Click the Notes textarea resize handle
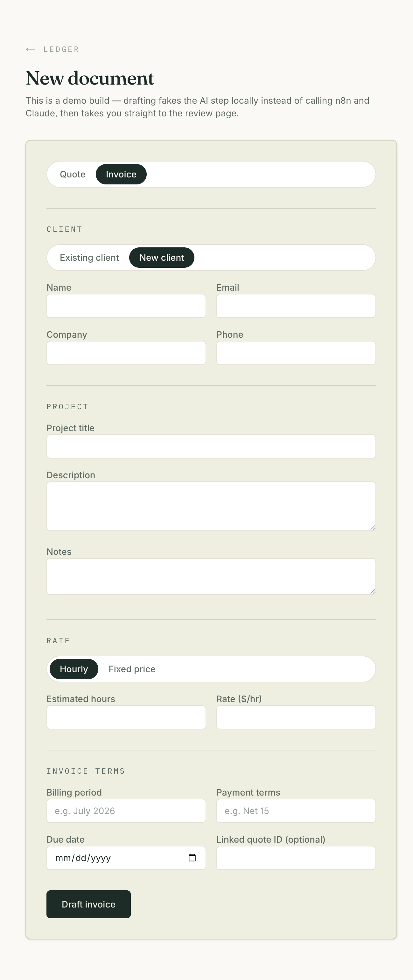This screenshot has width=413, height=980. pos(373,591)
